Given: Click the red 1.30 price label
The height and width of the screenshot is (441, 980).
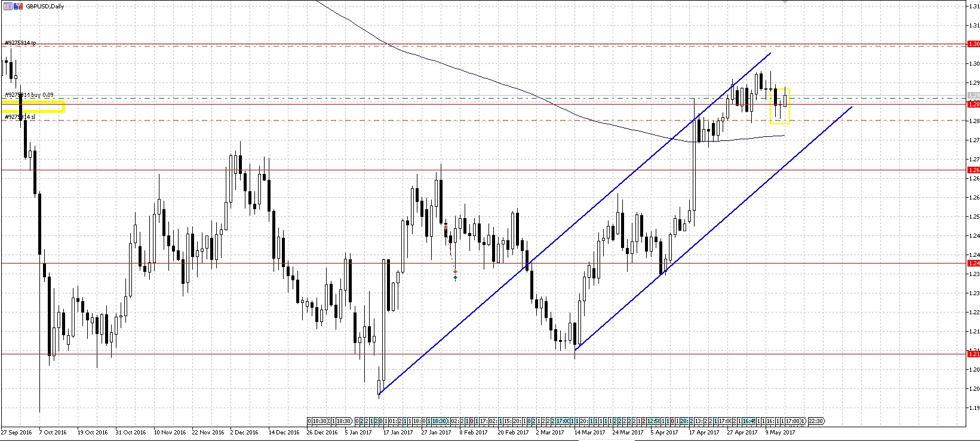Looking at the screenshot, I should pyautogui.click(x=973, y=44).
